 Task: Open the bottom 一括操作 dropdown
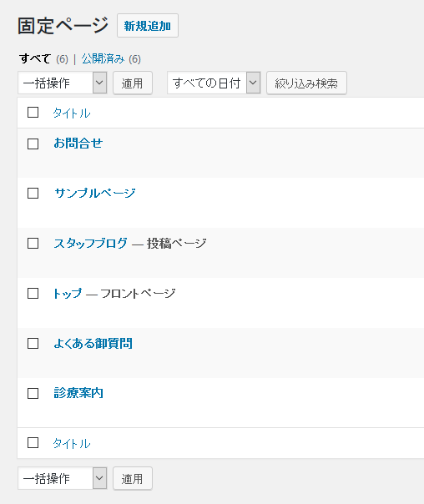(x=63, y=478)
